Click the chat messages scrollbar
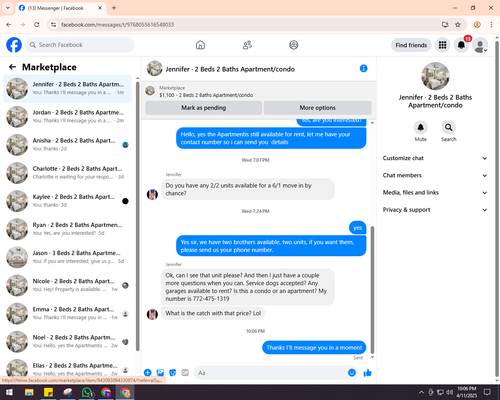 point(372,290)
